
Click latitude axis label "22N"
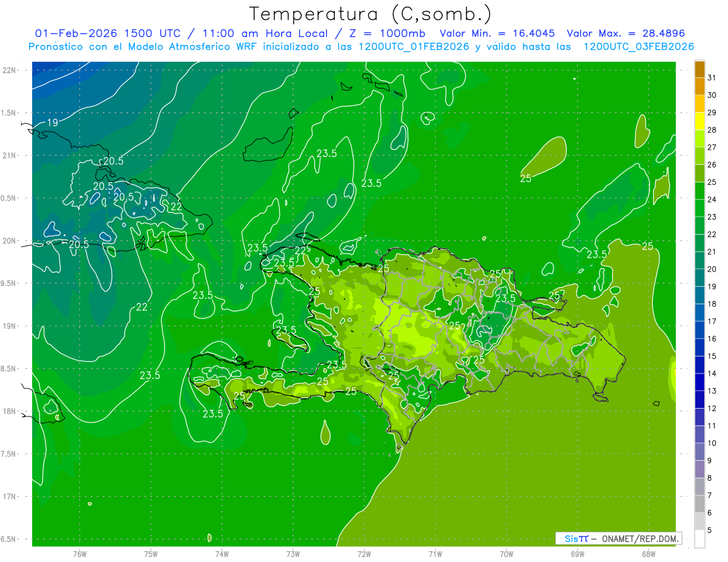tap(10, 70)
